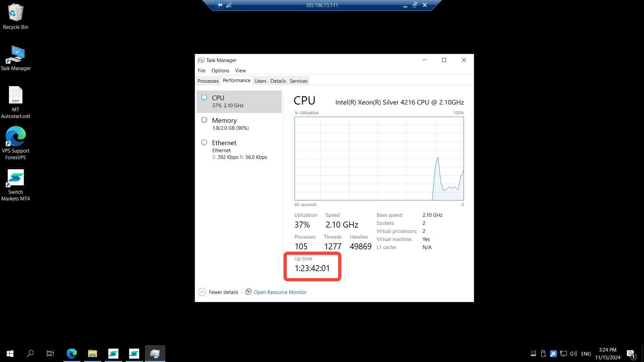Click the Task Manager taskbar button
644x362 pixels.
pos(155,353)
